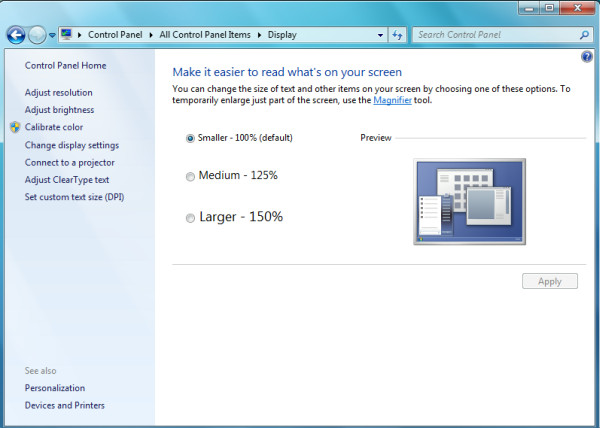This screenshot has height=428, width=600.
Task: Open Connect to a projector link
Action: (70, 163)
